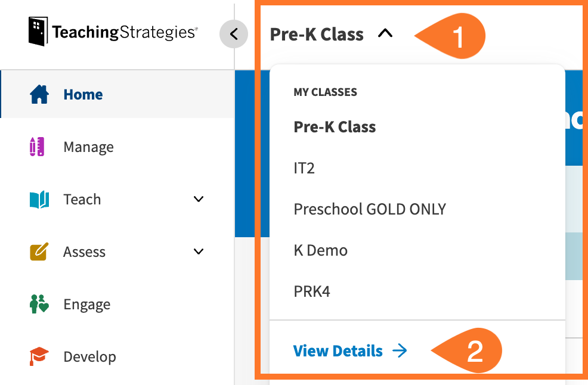Click the arrow icon beside View Details
Image resolution: width=588 pixels, height=385 pixels.
tap(400, 351)
